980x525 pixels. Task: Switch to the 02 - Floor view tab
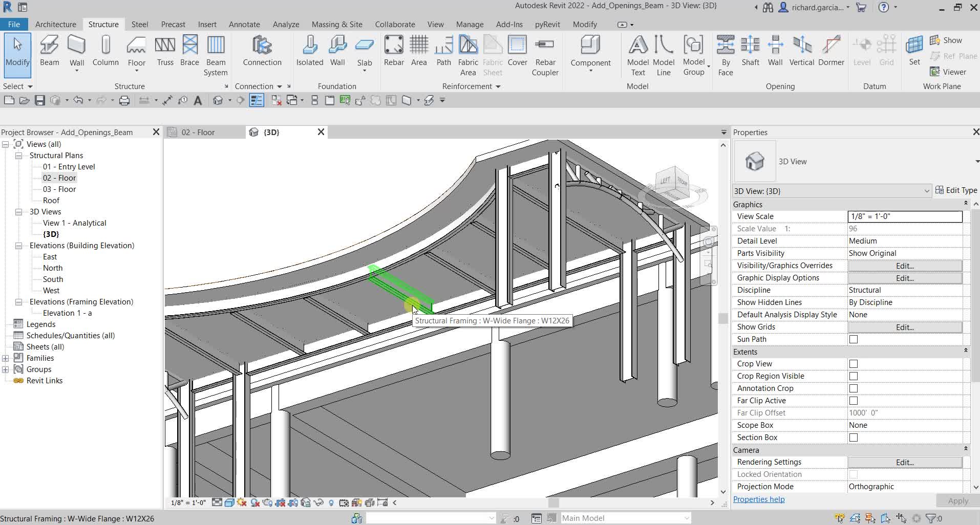(199, 132)
